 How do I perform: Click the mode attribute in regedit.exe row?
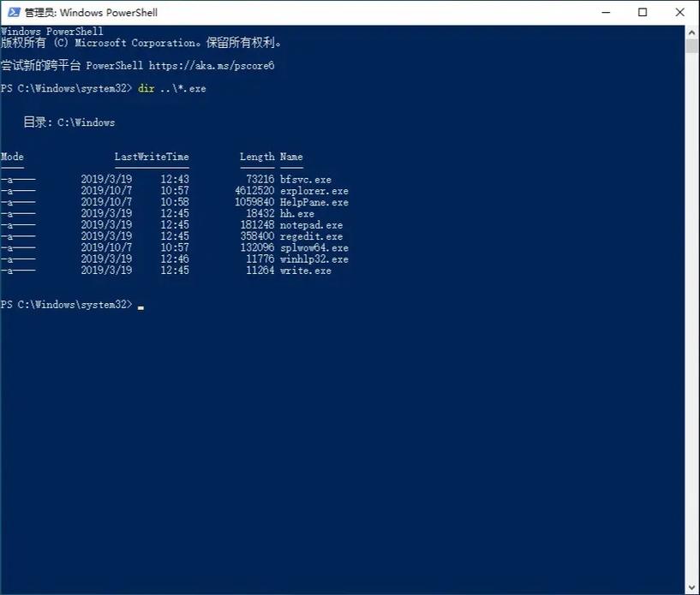tap(18, 236)
